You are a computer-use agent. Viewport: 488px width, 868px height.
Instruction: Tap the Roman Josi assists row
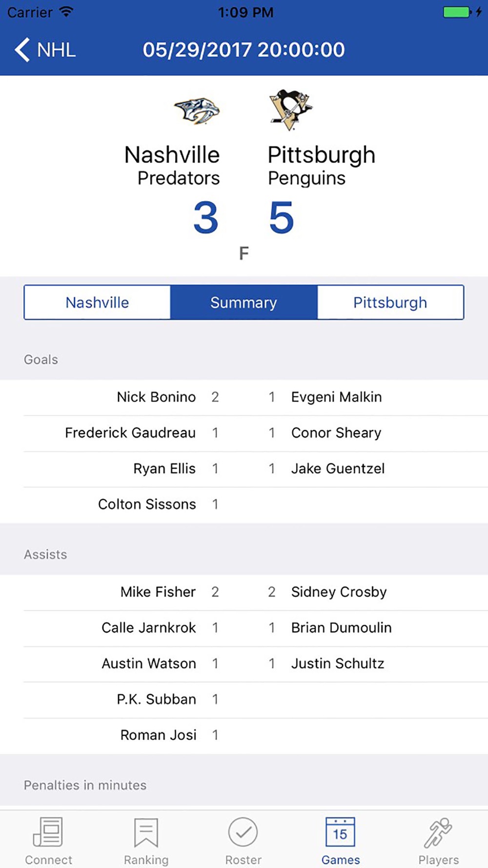point(158,735)
